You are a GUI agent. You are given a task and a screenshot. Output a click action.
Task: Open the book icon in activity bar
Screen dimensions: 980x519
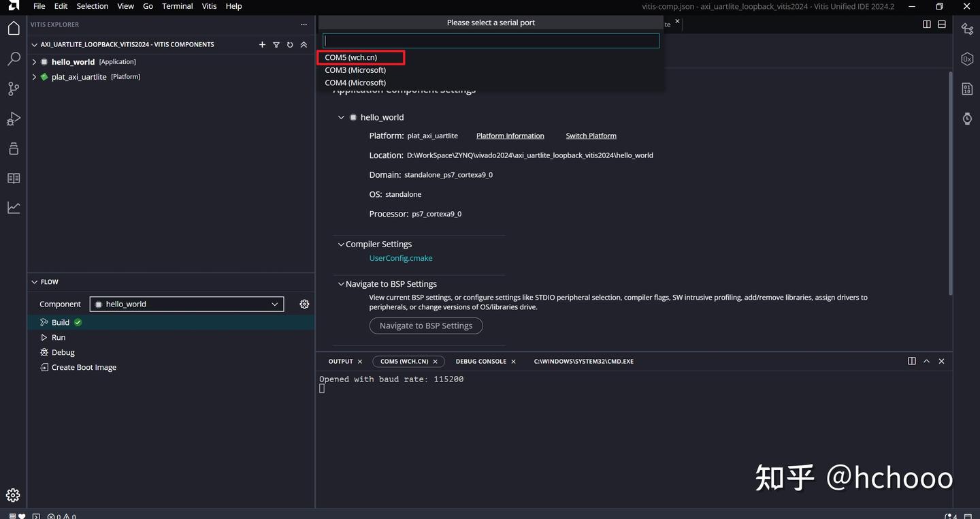pos(14,178)
